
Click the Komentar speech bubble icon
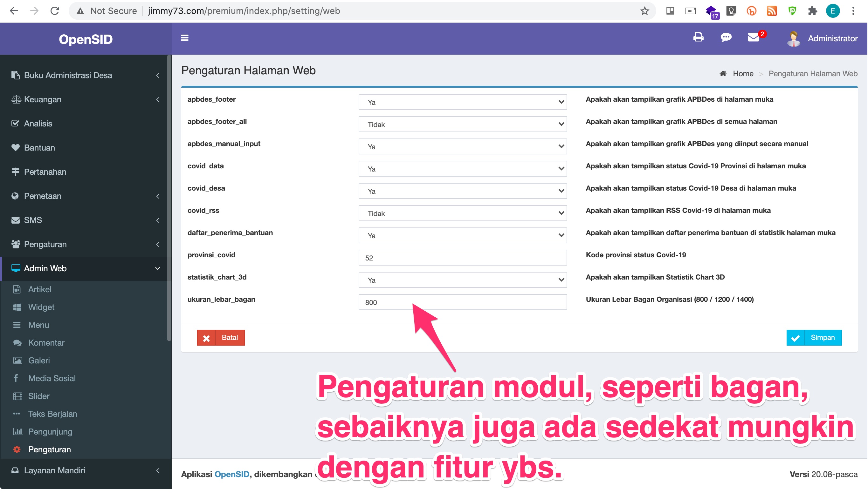(17, 343)
